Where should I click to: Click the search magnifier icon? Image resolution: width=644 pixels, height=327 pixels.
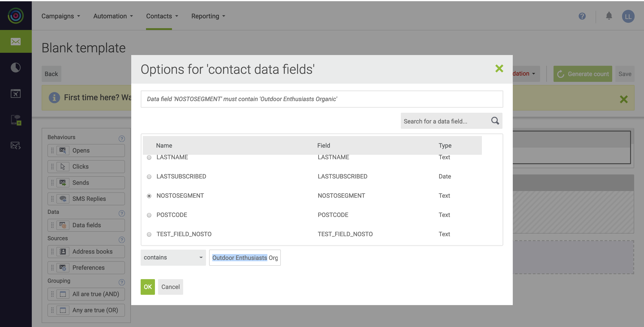(x=495, y=121)
